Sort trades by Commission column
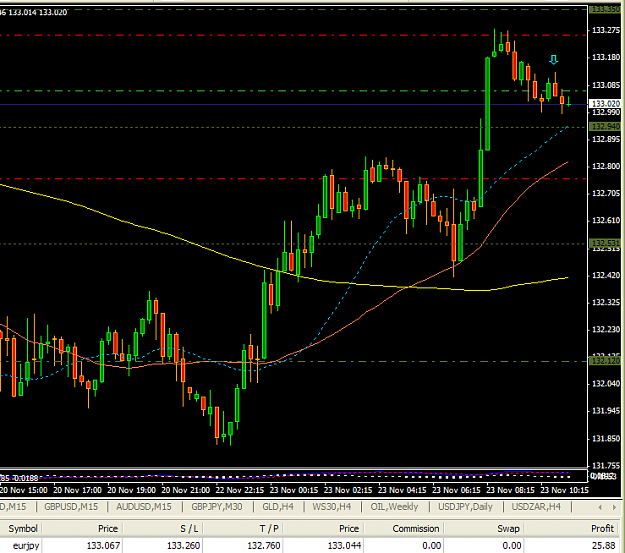625x553 pixels. point(415,529)
